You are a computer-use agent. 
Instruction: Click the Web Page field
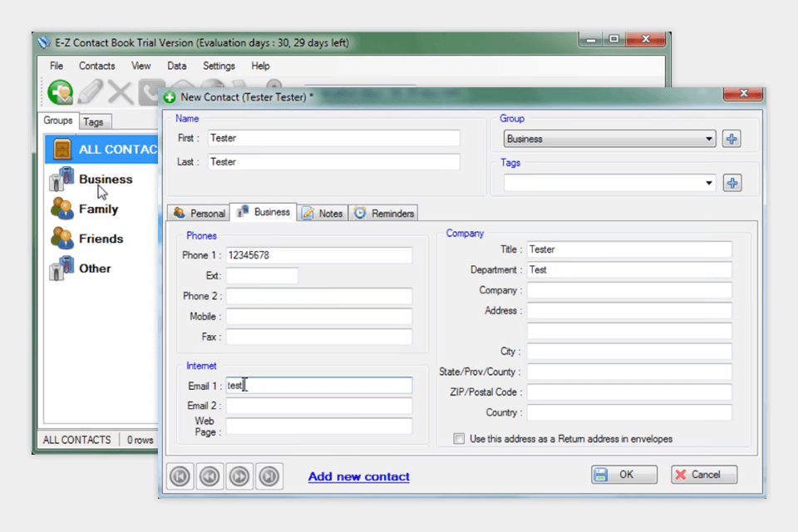pyautogui.click(x=319, y=426)
